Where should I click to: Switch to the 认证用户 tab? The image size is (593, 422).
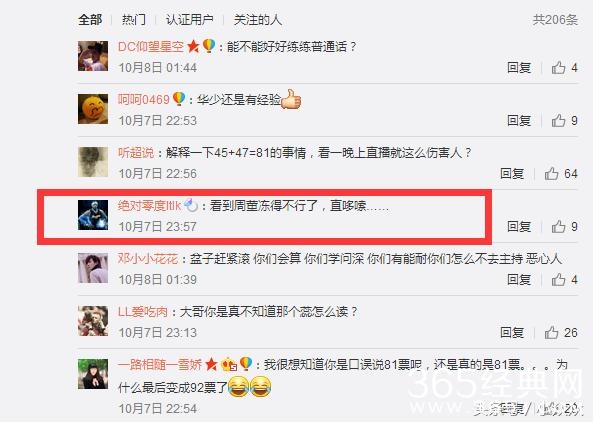[x=190, y=20]
